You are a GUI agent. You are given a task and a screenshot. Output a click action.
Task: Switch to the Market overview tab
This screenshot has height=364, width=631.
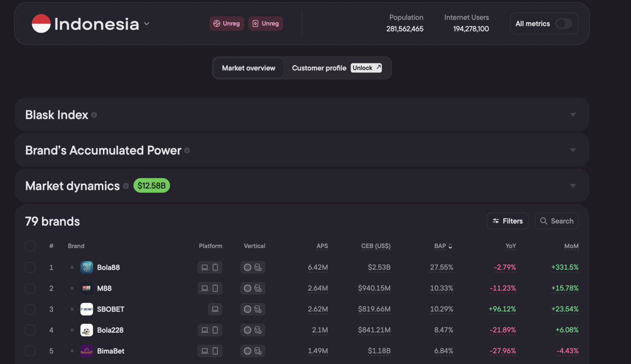pyautogui.click(x=248, y=68)
